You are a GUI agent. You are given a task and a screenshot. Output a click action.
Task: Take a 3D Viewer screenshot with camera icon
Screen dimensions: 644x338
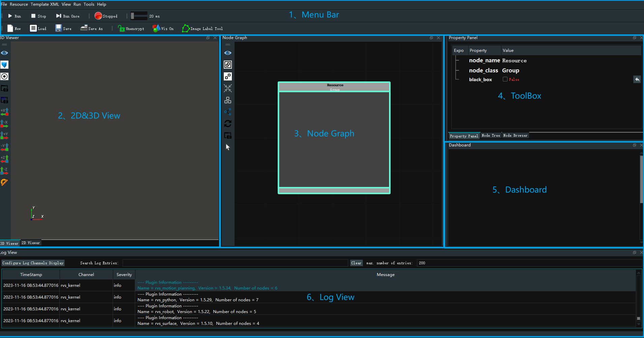(x=4, y=88)
